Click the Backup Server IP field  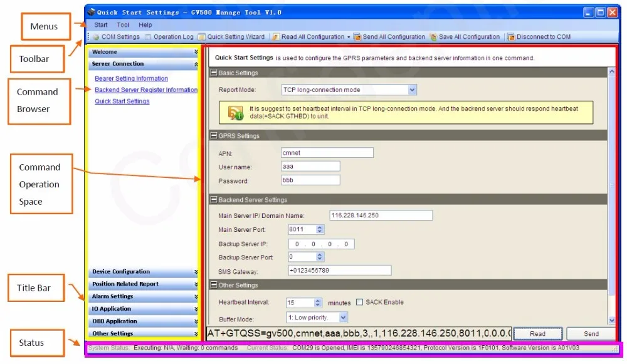point(321,244)
